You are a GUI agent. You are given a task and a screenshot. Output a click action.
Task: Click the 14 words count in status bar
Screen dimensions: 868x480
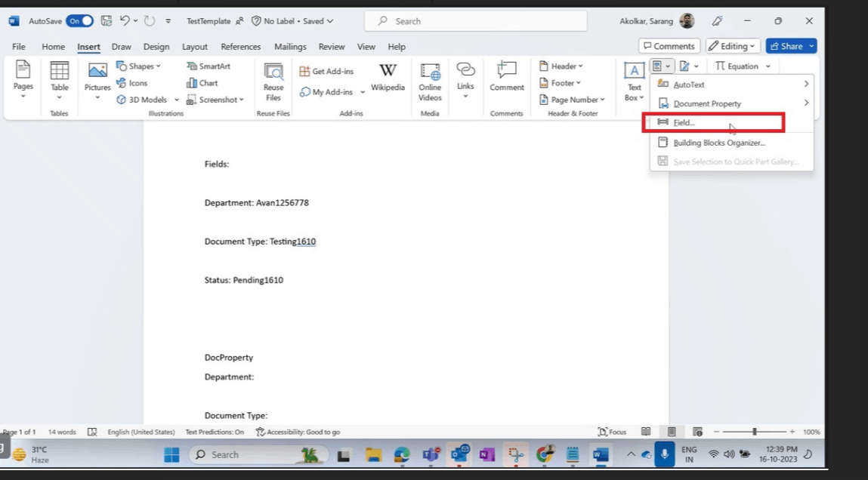[62, 432]
